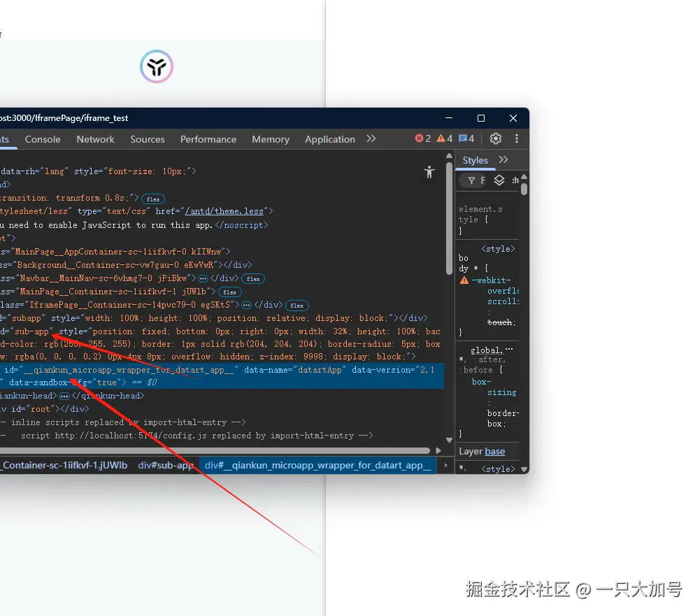Click the logo icon on the page
This screenshot has height=616, width=700.
[x=156, y=66]
